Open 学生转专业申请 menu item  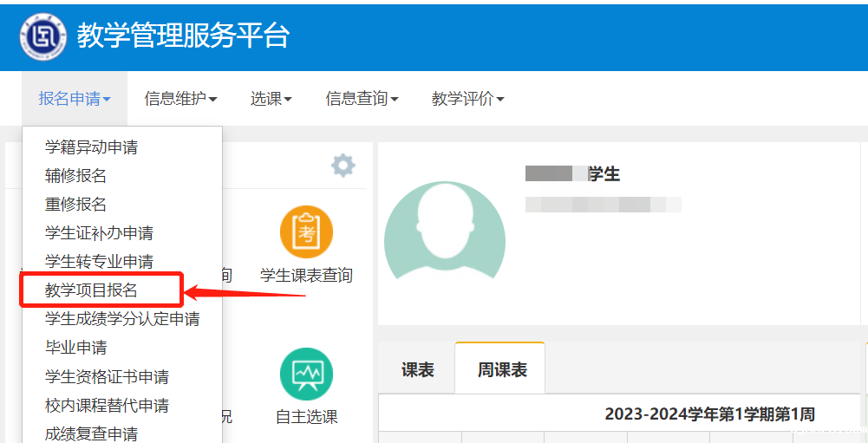[x=99, y=262]
